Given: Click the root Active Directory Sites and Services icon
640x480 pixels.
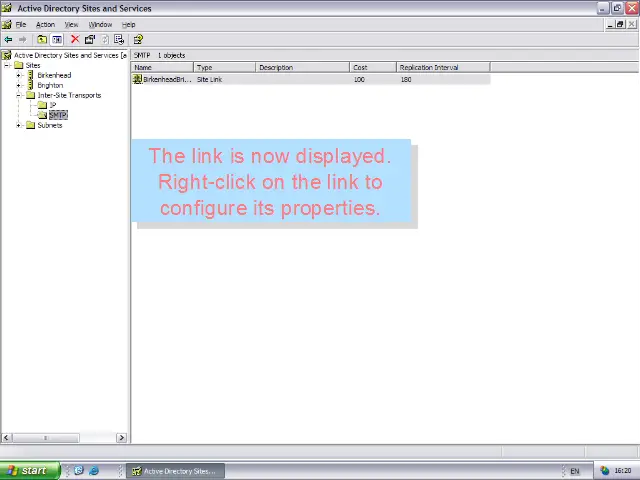Looking at the screenshot, I should [x=7, y=55].
